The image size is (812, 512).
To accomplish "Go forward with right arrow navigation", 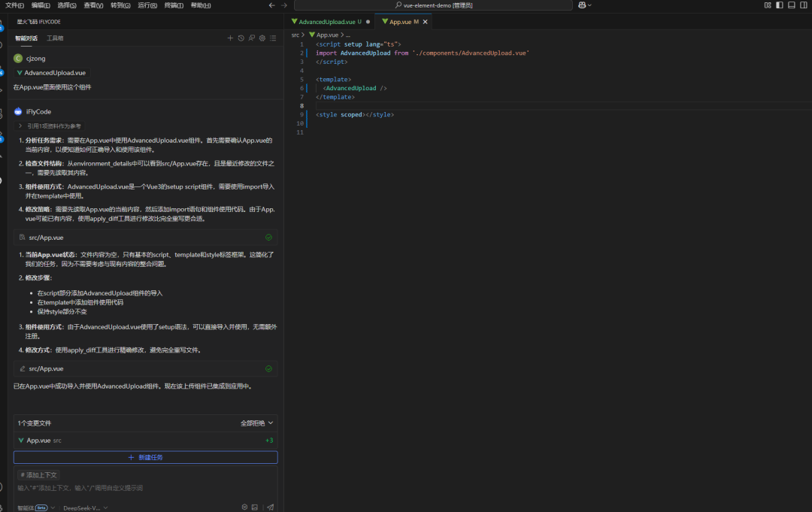I will pyautogui.click(x=283, y=5).
